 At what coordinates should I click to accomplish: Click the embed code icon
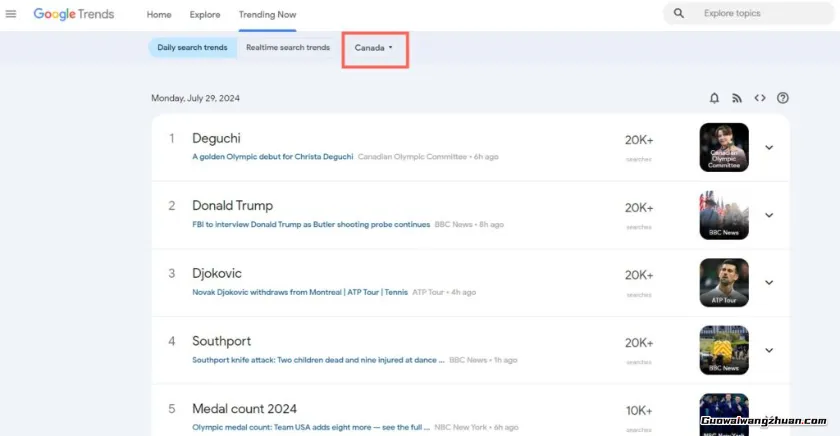760,98
